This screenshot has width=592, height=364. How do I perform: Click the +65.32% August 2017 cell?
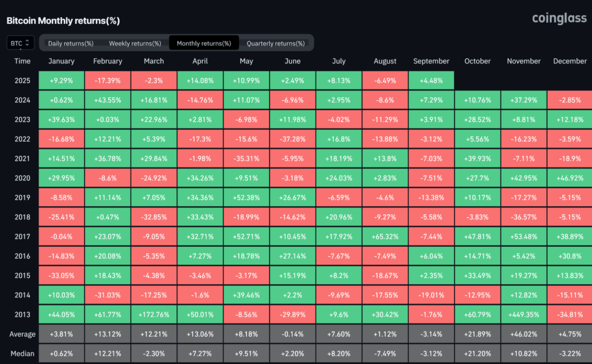385,236
